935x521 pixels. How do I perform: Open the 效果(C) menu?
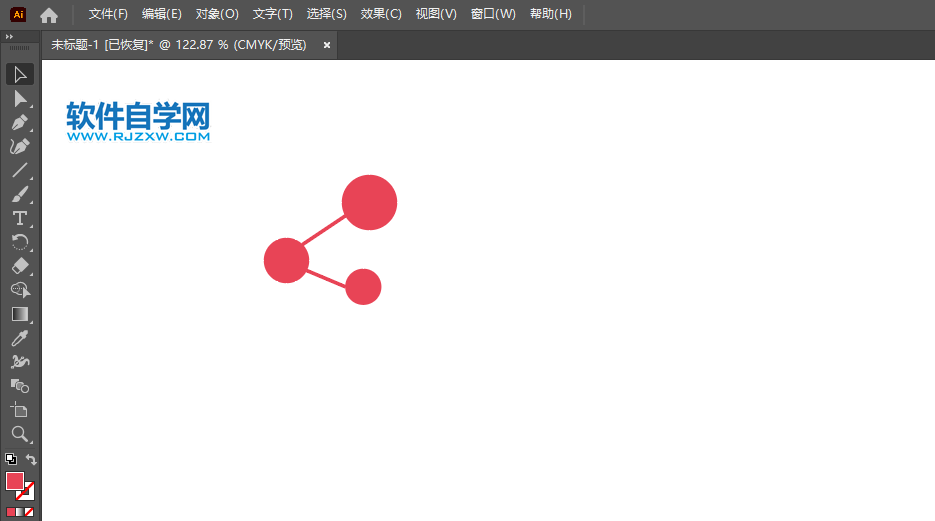pyautogui.click(x=380, y=14)
